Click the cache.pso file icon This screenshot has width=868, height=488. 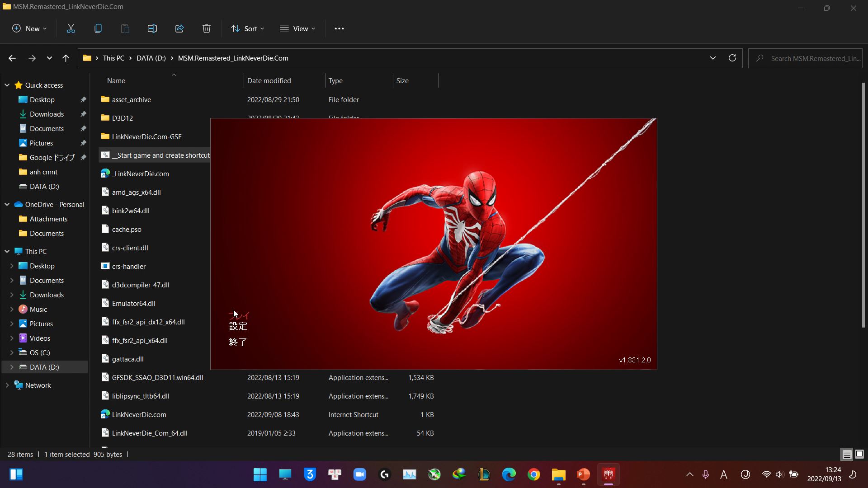105,229
